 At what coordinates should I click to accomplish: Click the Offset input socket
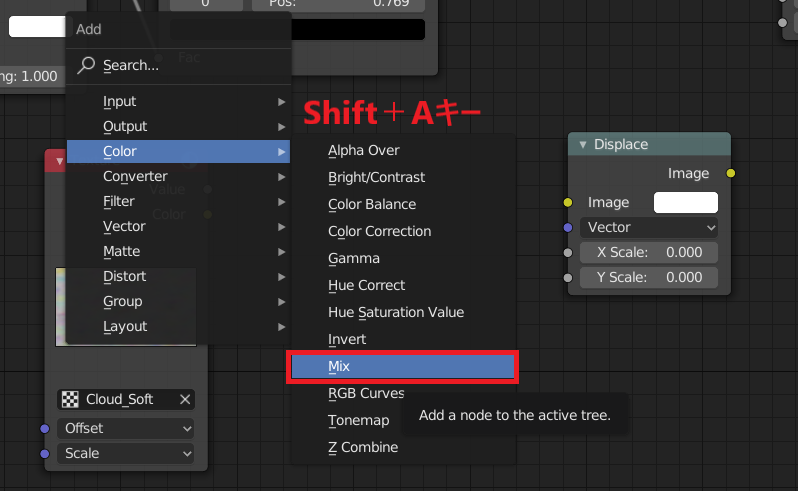click(45, 428)
